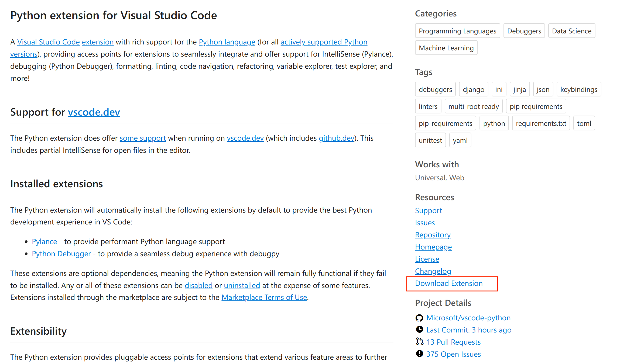Click the GitHub icon beside Microsoft/vscode-python
Image resolution: width=644 pixels, height=364 pixels.
point(419,318)
